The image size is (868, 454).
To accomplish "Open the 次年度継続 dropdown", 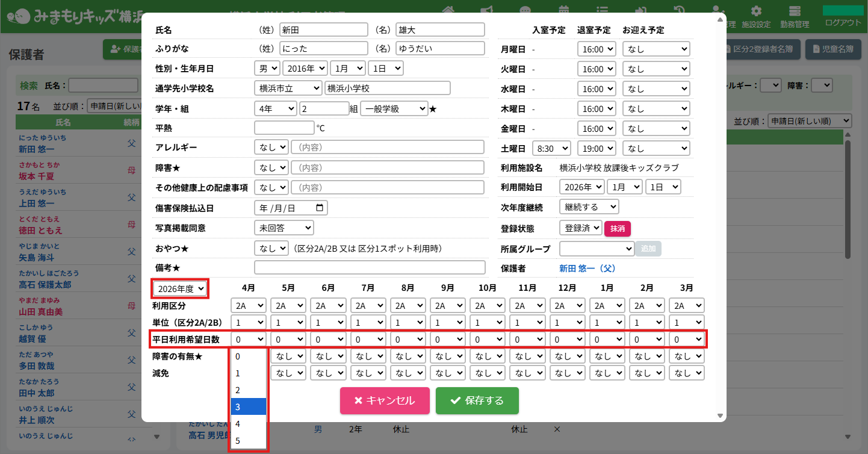I will (589, 207).
